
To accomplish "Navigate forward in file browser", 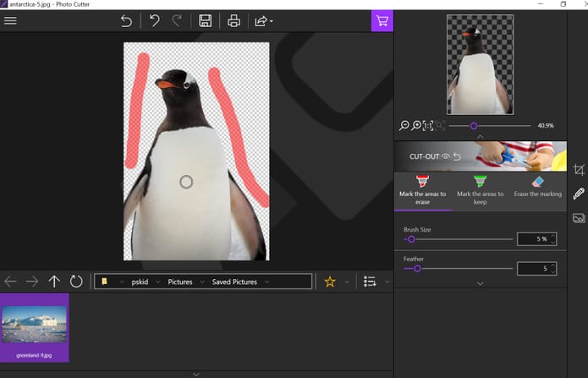I will (32, 282).
